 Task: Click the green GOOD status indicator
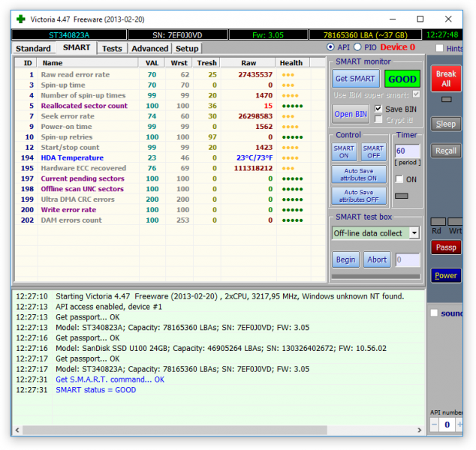click(402, 79)
